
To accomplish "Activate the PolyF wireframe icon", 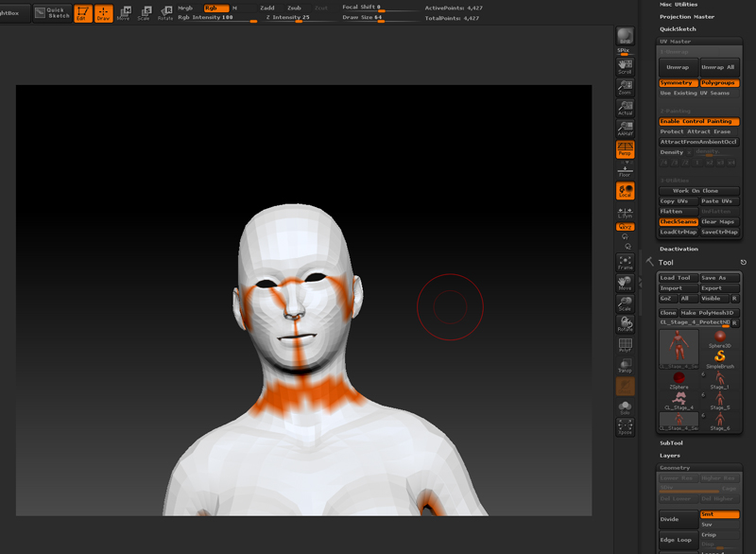I will pyautogui.click(x=625, y=345).
